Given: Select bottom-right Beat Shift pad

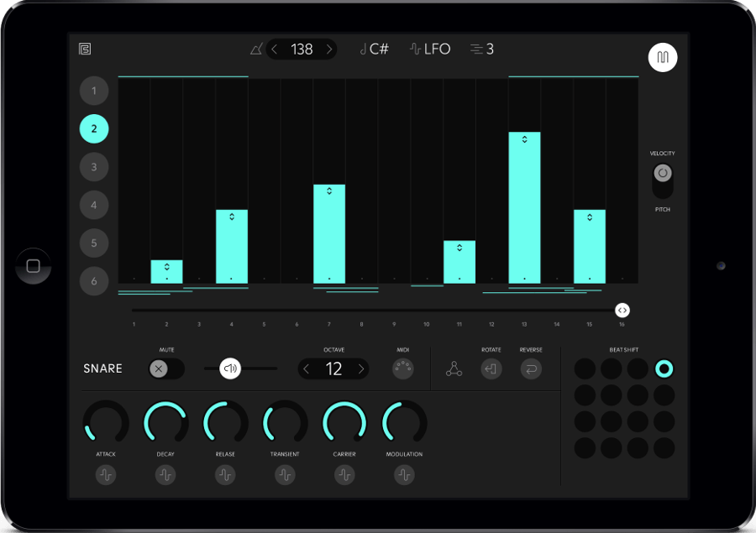Looking at the screenshot, I should coord(664,448).
